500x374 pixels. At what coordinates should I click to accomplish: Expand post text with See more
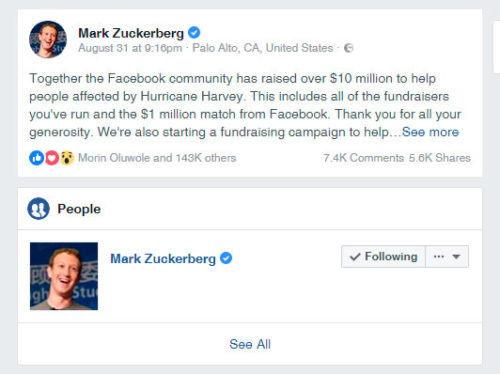pos(430,132)
